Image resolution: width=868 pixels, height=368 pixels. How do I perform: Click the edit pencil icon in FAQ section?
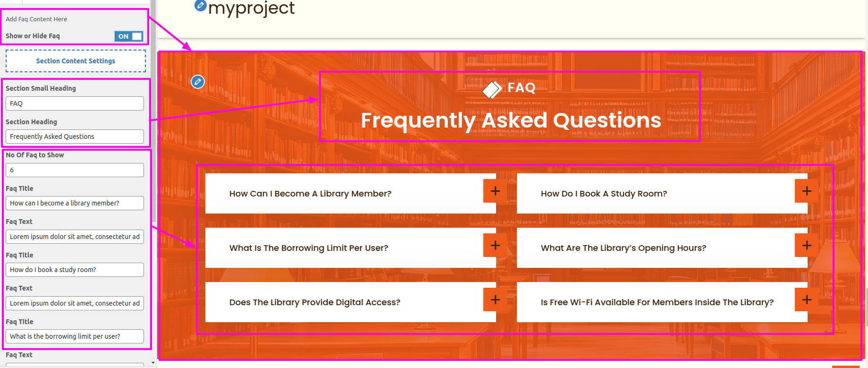pos(198,82)
